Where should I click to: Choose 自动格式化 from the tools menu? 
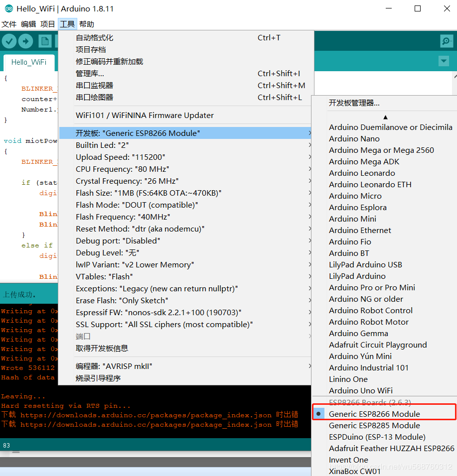(185, 38)
